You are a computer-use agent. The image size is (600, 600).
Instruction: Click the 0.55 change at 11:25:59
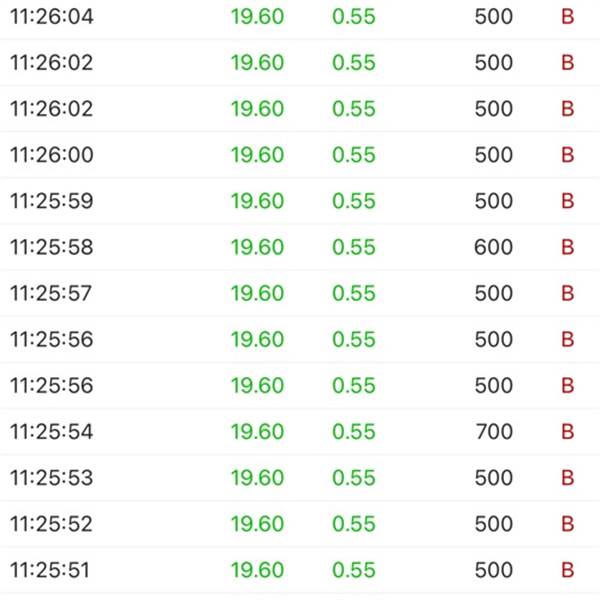[x=354, y=201]
